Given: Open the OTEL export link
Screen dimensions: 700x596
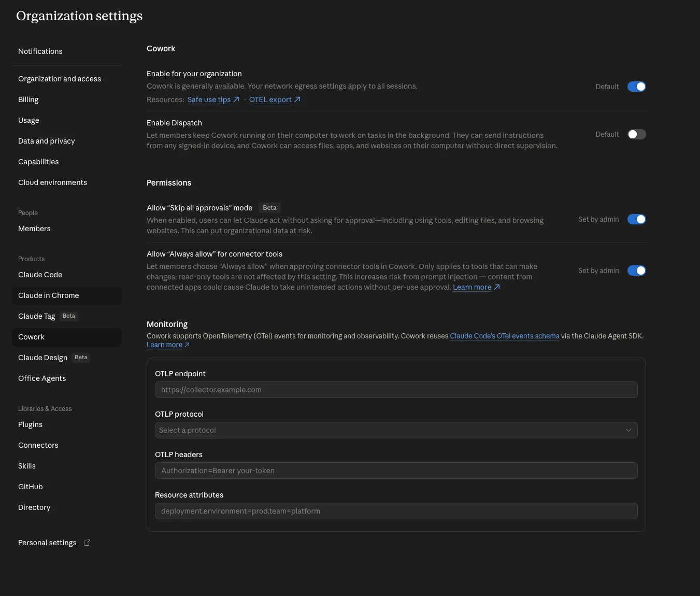Looking at the screenshot, I should 275,100.
